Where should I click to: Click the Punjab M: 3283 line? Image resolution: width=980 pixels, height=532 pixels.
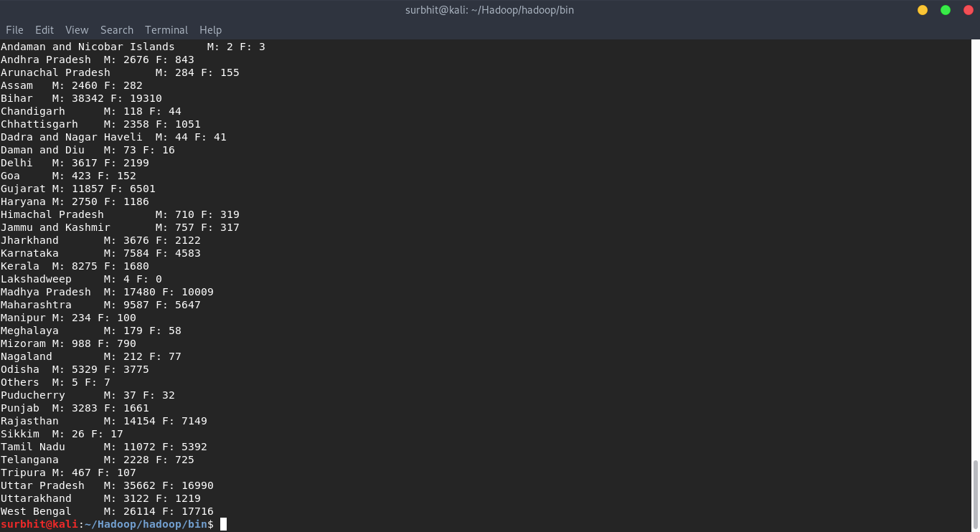pyautogui.click(x=75, y=408)
